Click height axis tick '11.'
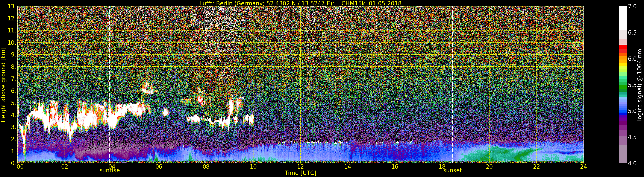Viewport: 644px width, 177px height. tap(12, 31)
